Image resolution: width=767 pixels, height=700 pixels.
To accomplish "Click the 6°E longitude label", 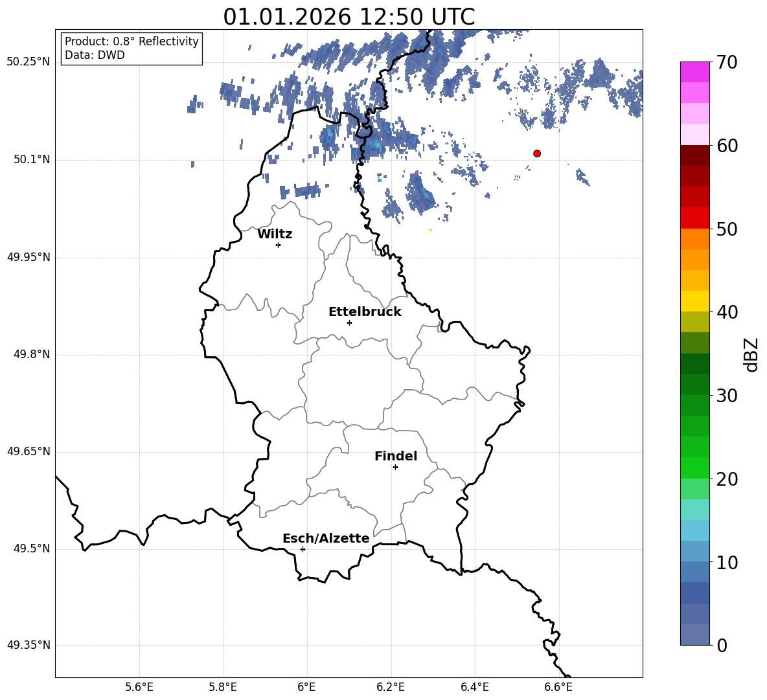I will click(306, 687).
